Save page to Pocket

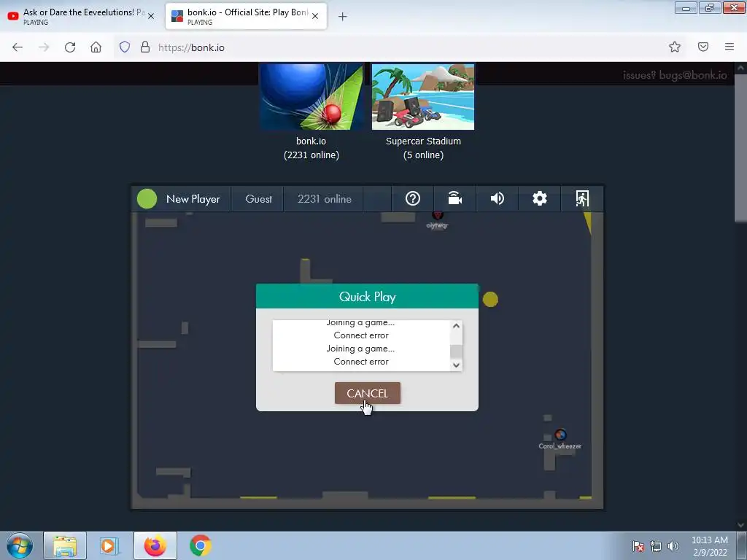click(x=703, y=47)
